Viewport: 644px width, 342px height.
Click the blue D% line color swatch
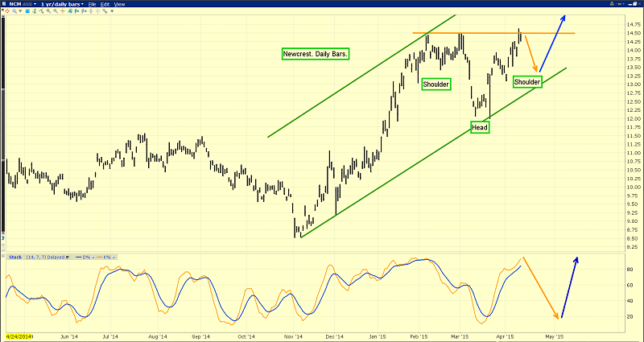(79, 258)
